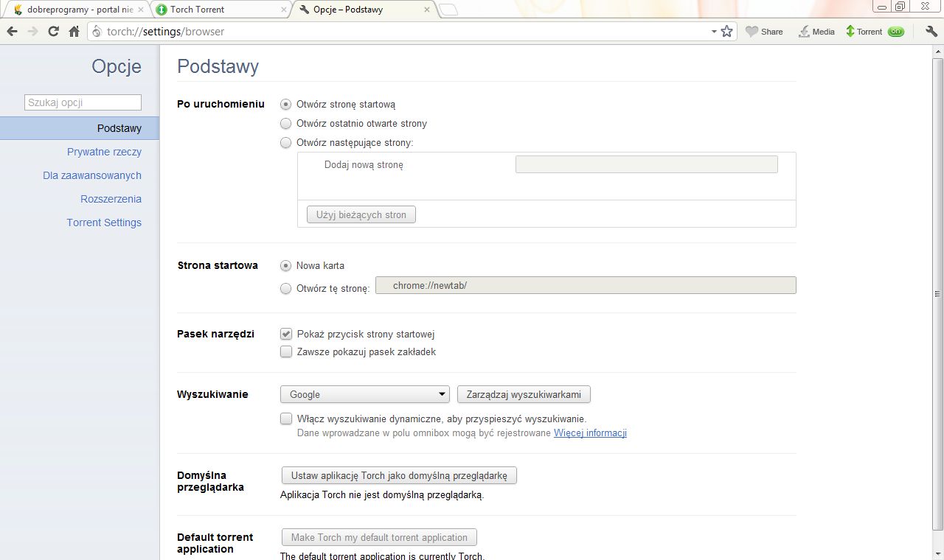
Task: Click the chrome://newtab/ URL field
Action: pyautogui.click(x=586, y=285)
